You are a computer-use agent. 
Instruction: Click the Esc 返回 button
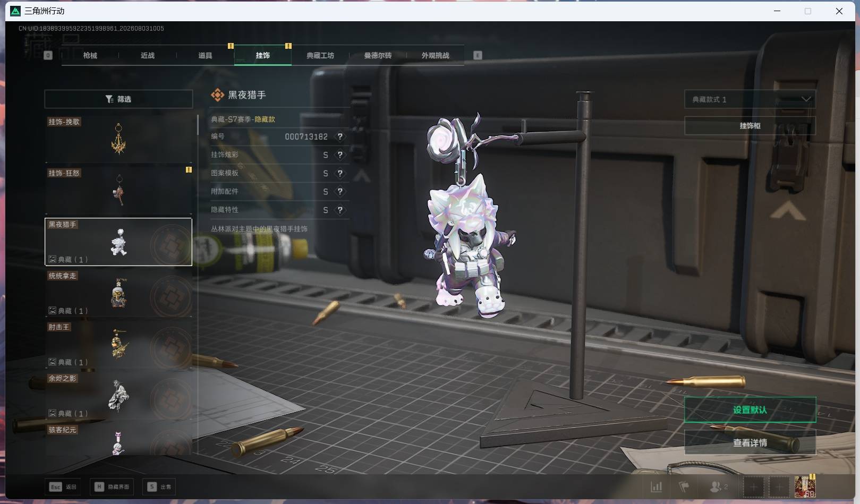[63, 486]
